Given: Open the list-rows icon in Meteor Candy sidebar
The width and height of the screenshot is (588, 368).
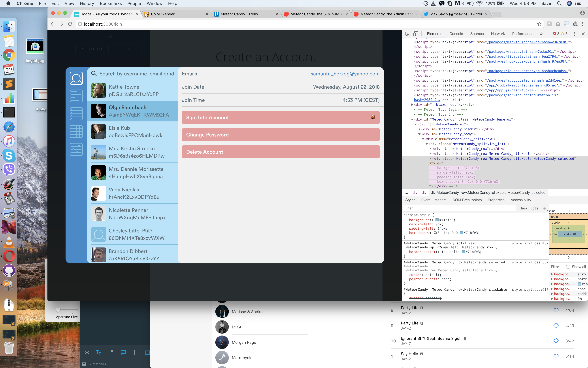Looking at the screenshot, I should (x=76, y=114).
